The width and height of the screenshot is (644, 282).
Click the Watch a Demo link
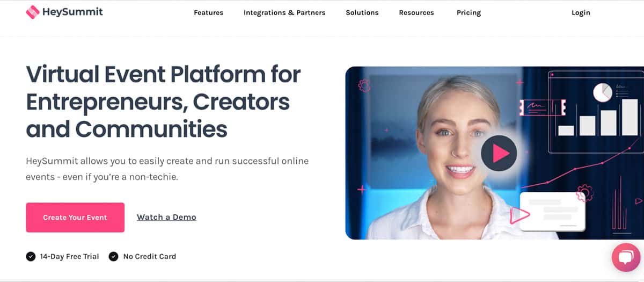[x=166, y=217]
